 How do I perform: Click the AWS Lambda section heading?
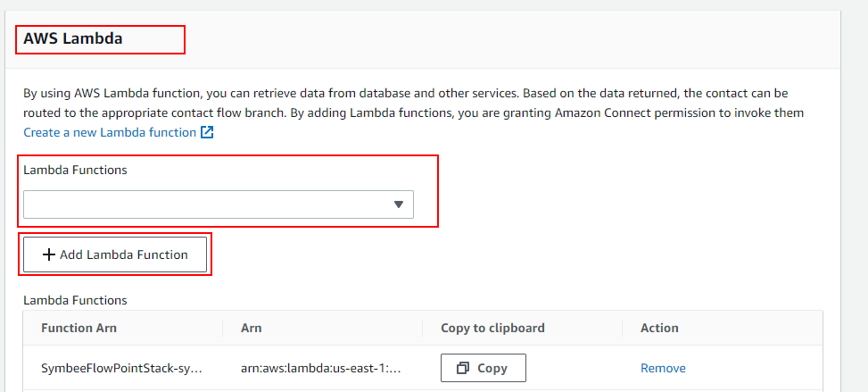(72, 38)
